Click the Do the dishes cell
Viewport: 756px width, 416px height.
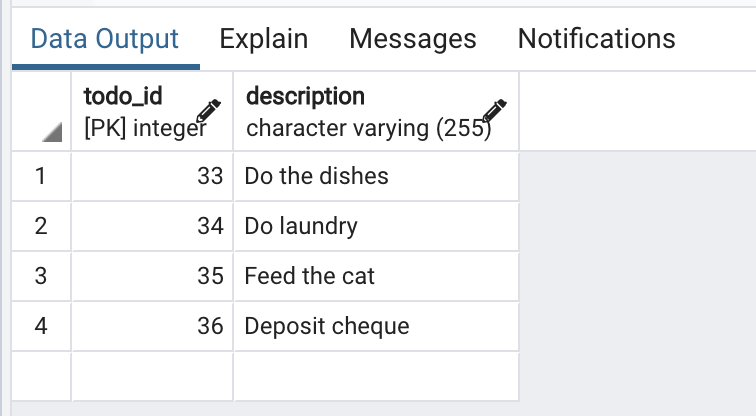point(377,176)
